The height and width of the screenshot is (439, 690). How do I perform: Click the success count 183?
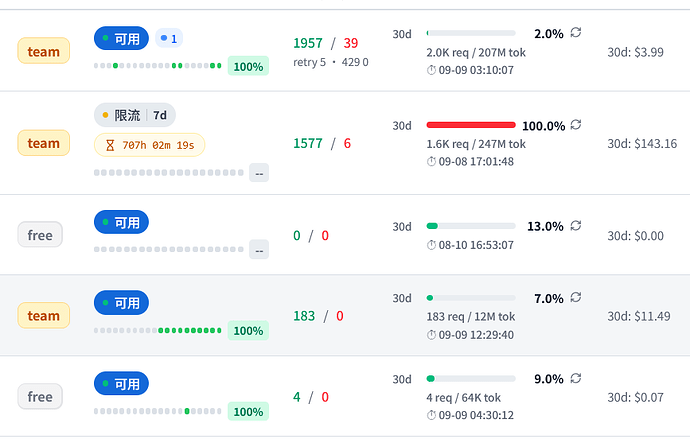coord(304,316)
